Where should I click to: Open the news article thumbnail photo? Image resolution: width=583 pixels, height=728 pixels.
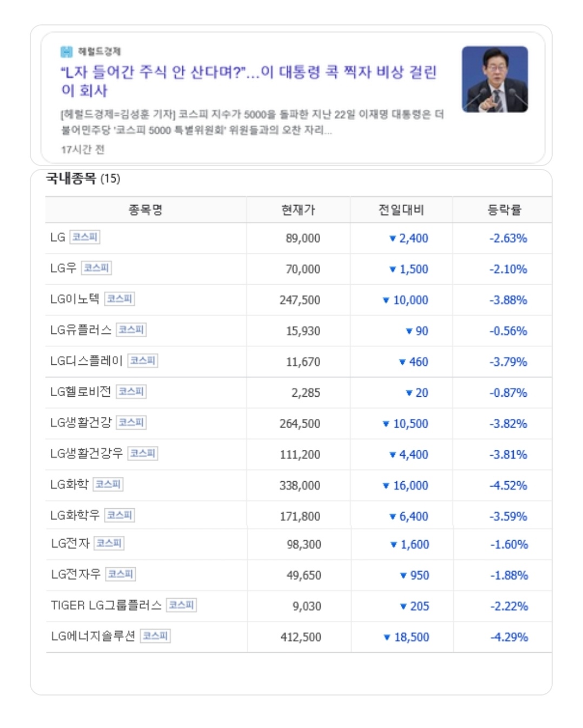pos(494,79)
